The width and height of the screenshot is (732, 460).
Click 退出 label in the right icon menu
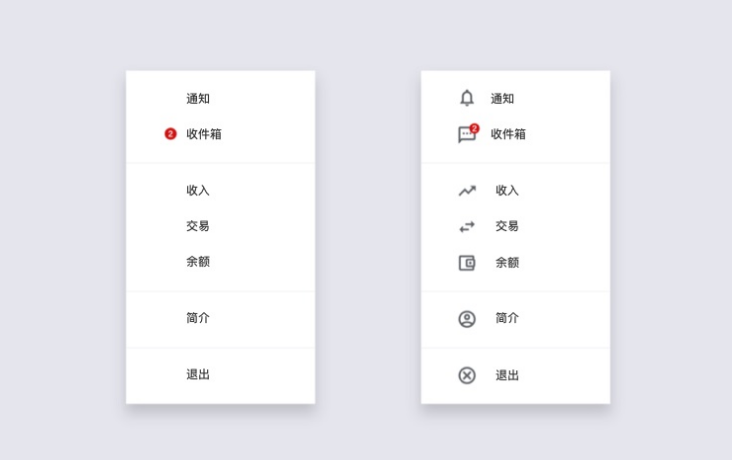tap(507, 375)
